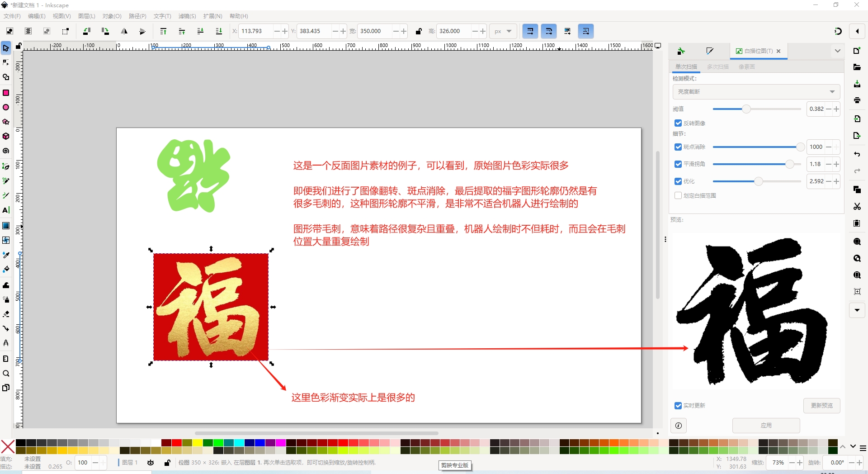The image size is (868, 474).
Task: Click the Print icon in the right command bar
Action: tap(857, 100)
